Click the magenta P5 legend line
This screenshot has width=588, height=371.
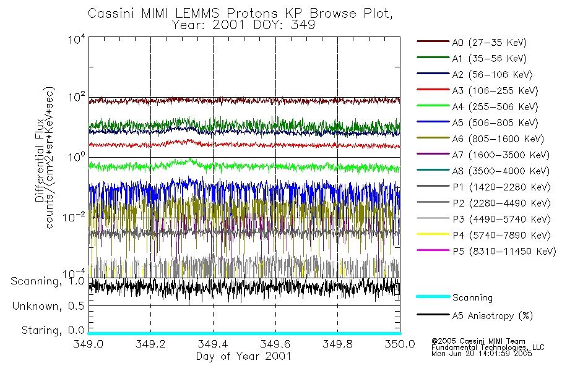pyautogui.click(x=433, y=250)
